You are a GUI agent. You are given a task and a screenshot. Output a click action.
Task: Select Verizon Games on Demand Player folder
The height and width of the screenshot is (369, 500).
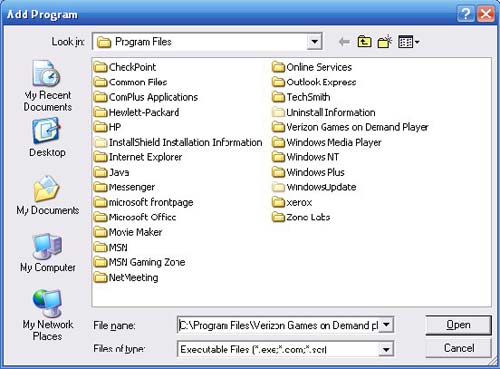pos(350,127)
